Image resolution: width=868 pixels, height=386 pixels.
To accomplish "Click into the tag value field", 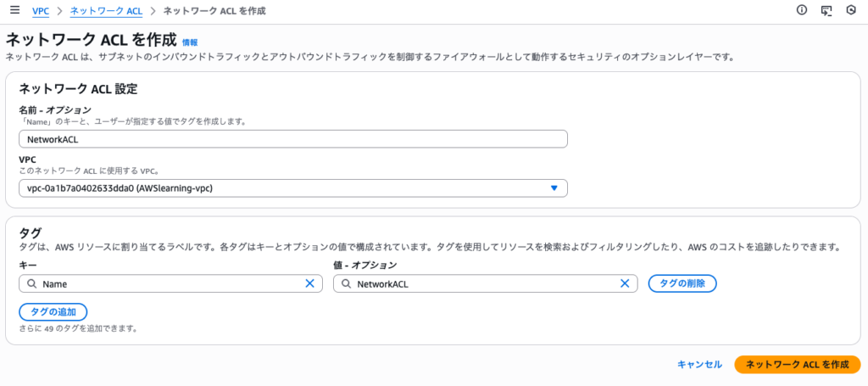I will (483, 284).
